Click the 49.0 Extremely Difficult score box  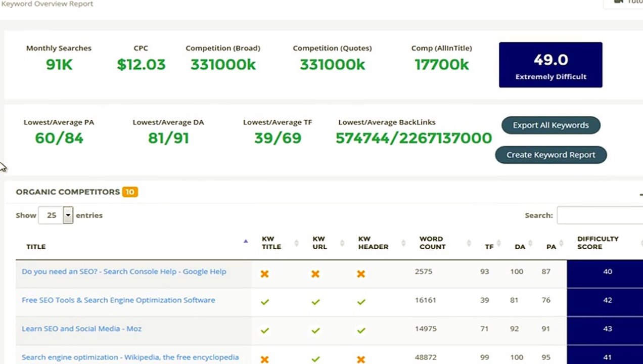click(x=550, y=65)
